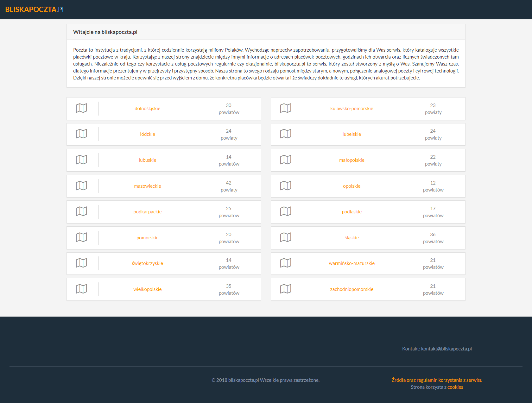532x403 pixels.
Task: Click the map icon beside pomorskie
Action: [x=81, y=237]
